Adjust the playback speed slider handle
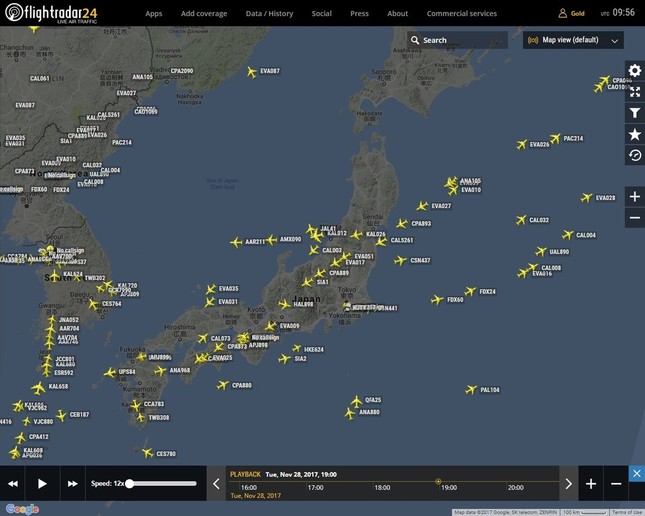This screenshot has width=645, height=516. (x=129, y=484)
